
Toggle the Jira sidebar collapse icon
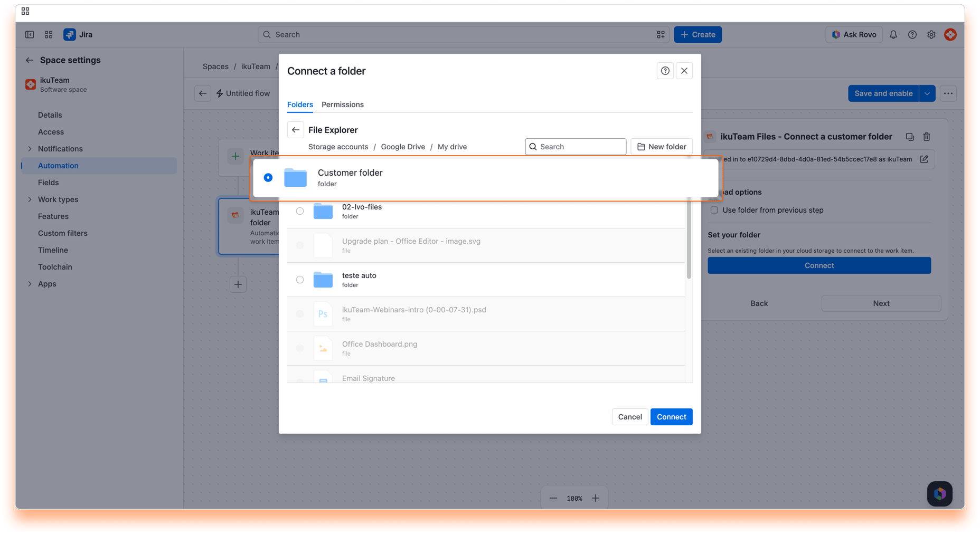[30, 34]
